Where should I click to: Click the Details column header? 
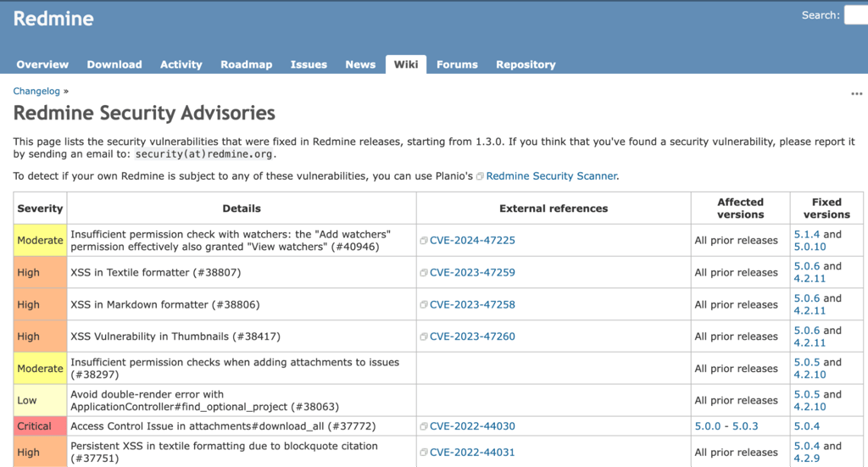242,208
